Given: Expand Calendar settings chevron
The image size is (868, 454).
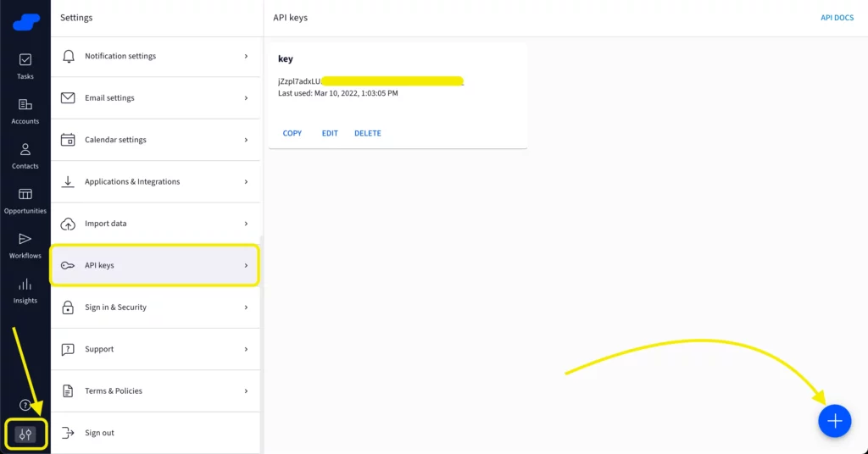Looking at the screenshot, I should [246, 140].
